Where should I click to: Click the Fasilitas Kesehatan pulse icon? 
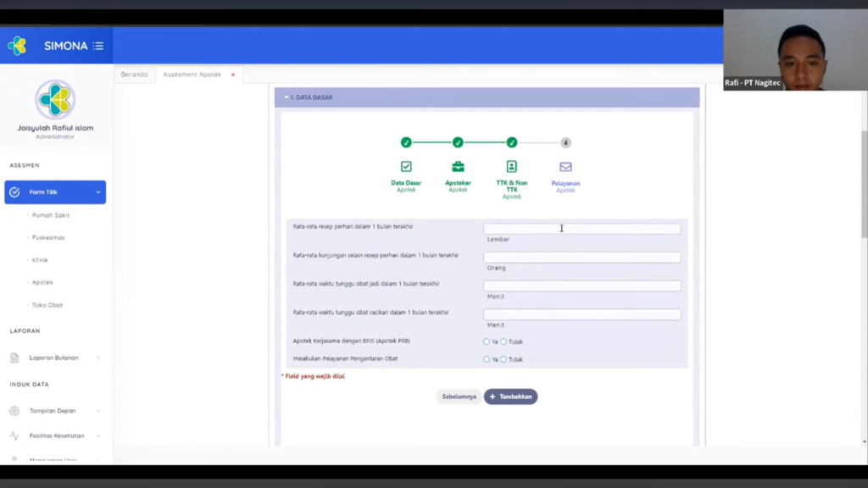[x=14, y=435]
